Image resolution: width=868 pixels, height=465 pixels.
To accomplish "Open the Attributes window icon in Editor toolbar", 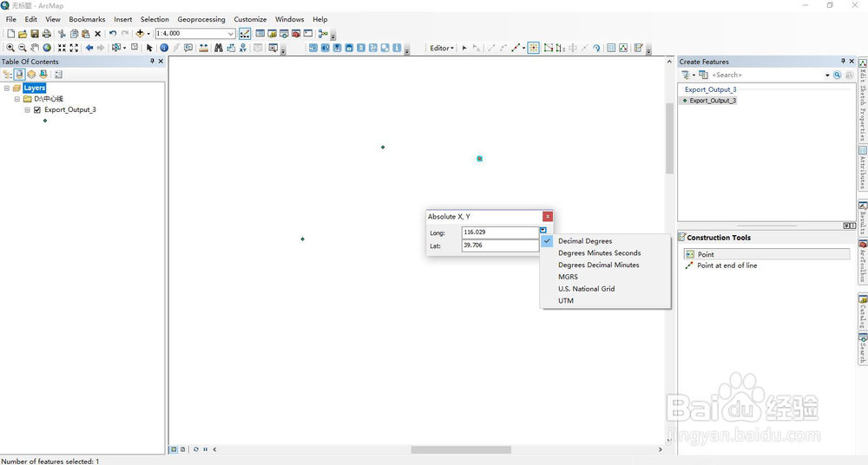I will point(611,49).
